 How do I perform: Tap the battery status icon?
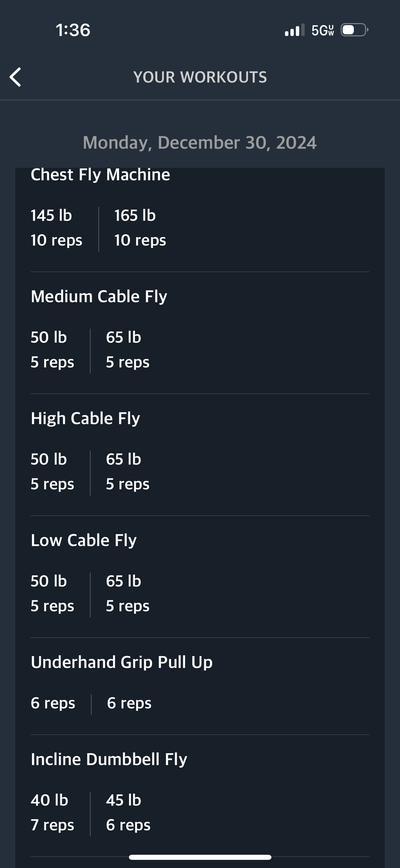point(355,30)
